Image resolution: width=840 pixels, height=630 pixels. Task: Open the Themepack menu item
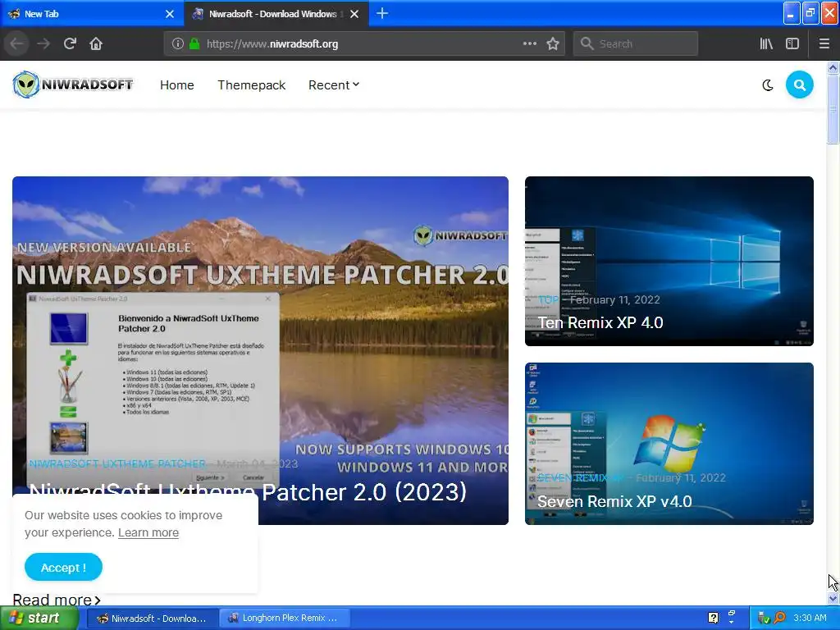[251, 85]
